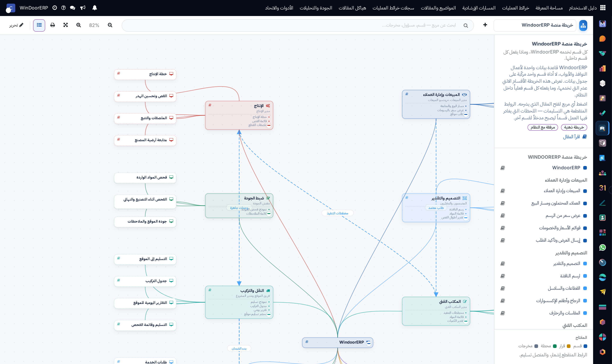
Task: Click the بدء الضمان connection label
Action: [x=239, y=349]
